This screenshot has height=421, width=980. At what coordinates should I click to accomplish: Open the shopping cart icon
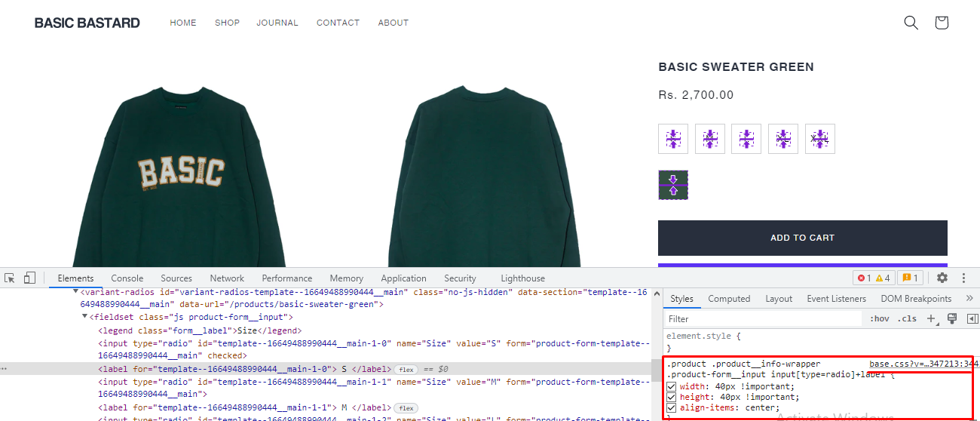(941, 23)
